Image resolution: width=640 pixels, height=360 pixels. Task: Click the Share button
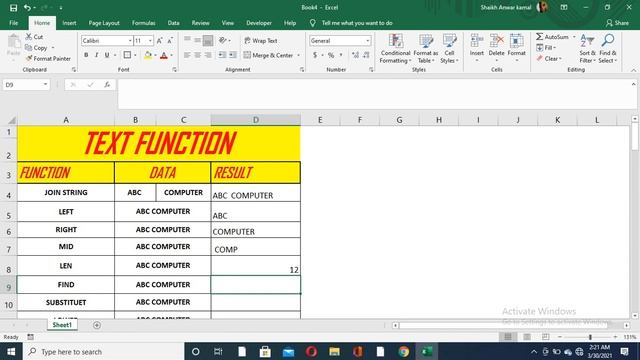pos(617,23)
